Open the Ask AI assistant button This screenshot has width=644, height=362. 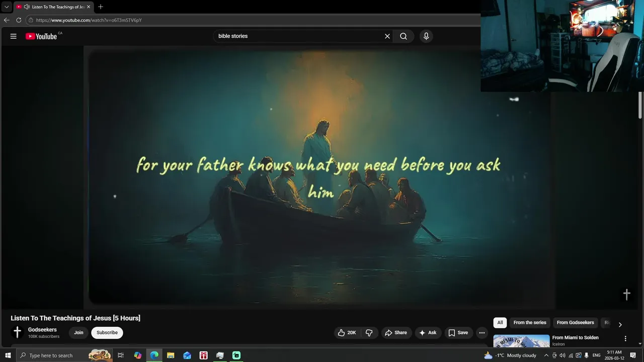(428, 333)
